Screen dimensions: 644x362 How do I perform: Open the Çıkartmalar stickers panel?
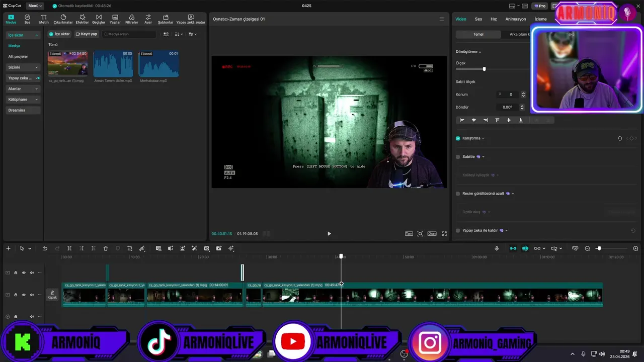(x=63, y=19)
